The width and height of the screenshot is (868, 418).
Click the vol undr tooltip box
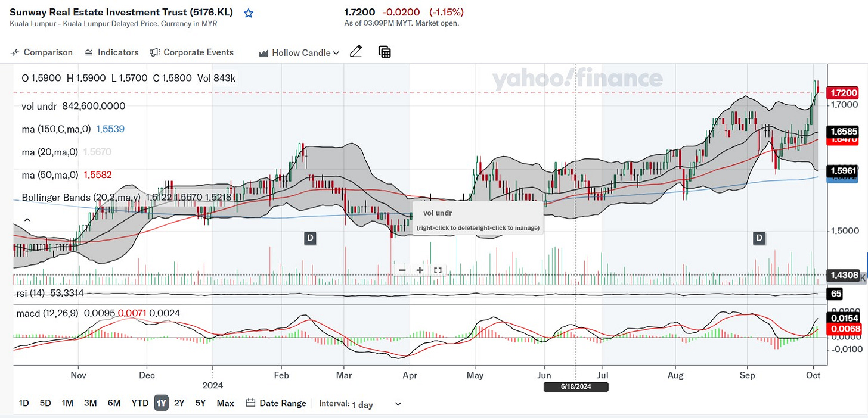tap(478, 219)
